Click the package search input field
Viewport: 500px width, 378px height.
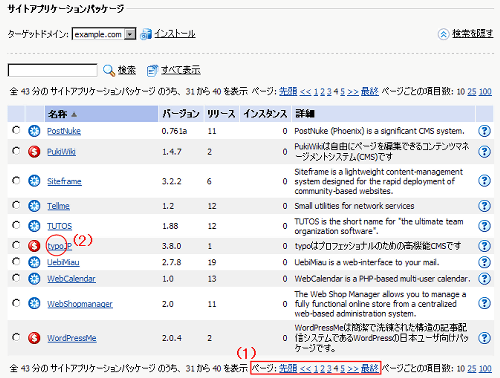[x=53, y=70]
